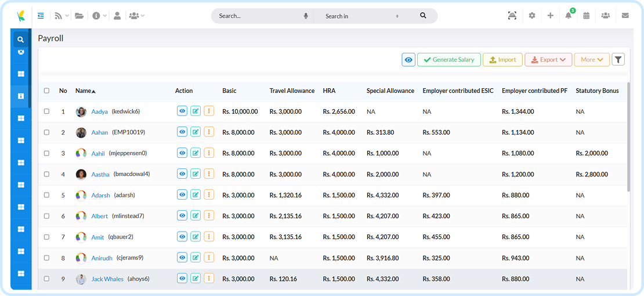Edit Aahan's payroll record
Image resolution: width=644 pixels, height=296 pixels.
click(196, 132)
